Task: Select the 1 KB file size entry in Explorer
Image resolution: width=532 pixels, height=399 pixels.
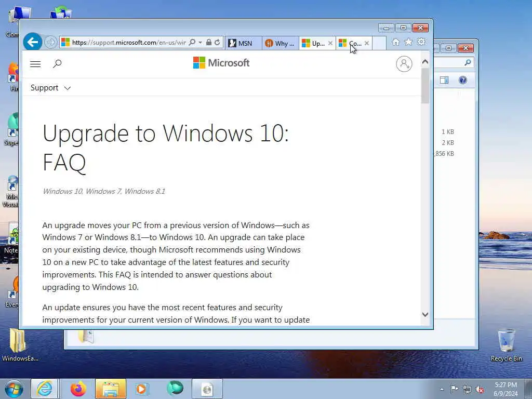Action: [448, 131]
